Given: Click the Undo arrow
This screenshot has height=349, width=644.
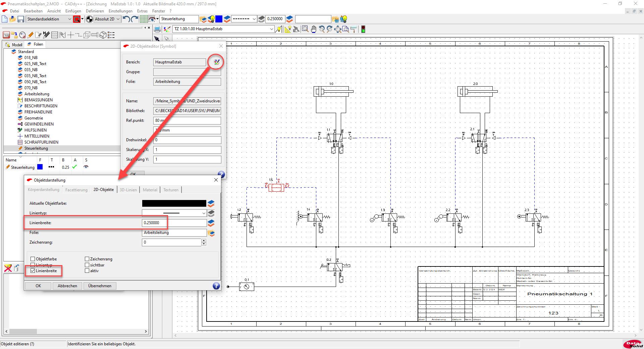Looking at the screenshot, I should pyautogui.click(x=126, y=19).
